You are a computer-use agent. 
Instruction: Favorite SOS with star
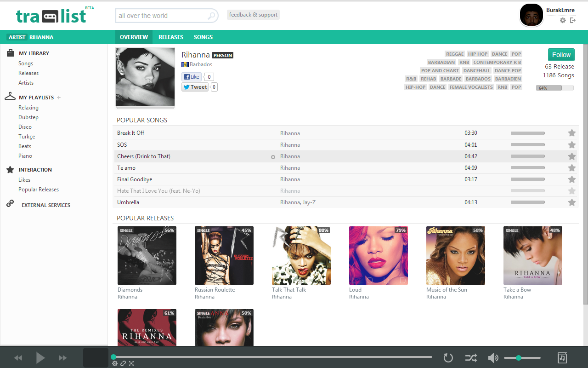[x=572, y=144]
